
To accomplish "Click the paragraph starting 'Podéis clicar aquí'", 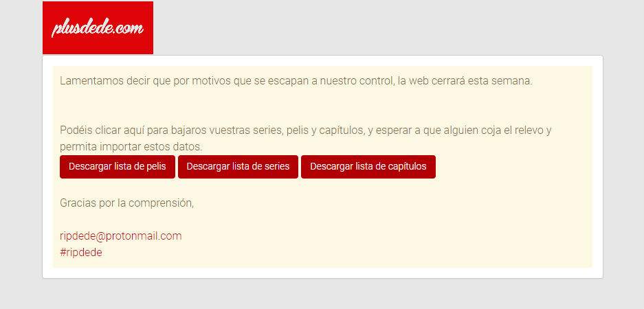I will (306, 138).
